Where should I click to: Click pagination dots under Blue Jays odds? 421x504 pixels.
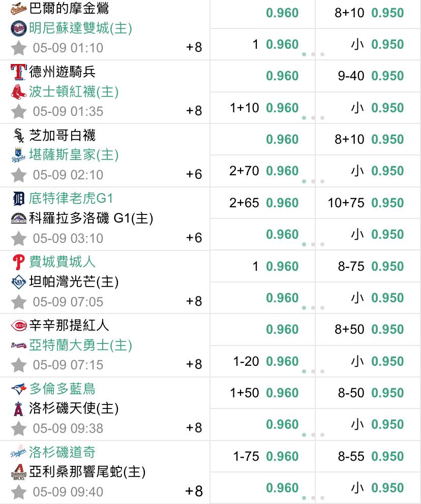[x=313, y=435]
